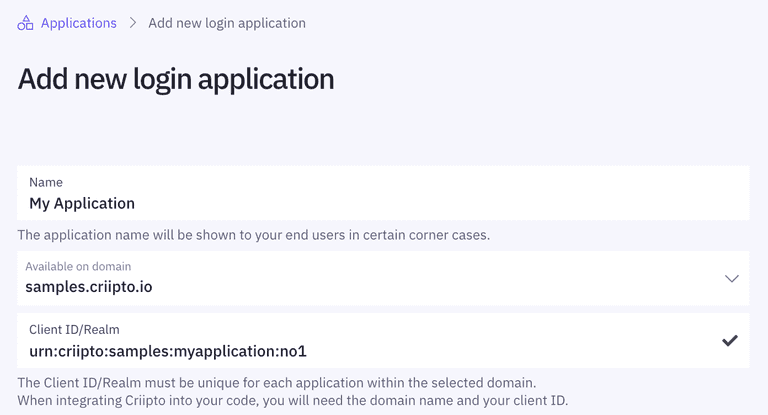The width and height of the screenshot is (768, 415).
Task: Focus the Name input field
Action: coord(383,193)
